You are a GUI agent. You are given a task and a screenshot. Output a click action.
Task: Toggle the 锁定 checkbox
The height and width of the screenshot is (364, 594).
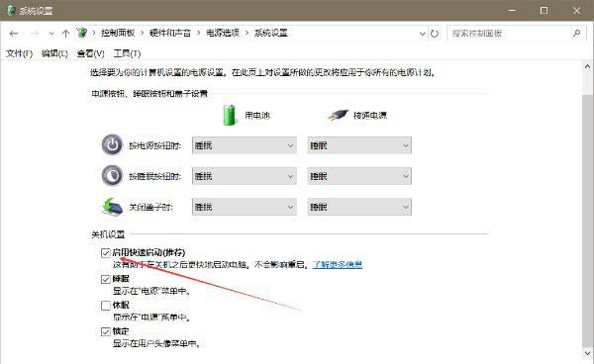106,331
